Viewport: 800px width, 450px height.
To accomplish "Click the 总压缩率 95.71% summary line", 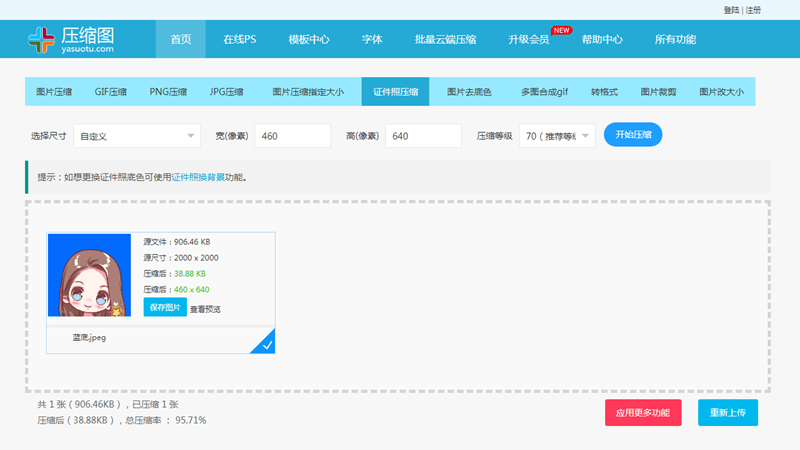I will point(121,420).
